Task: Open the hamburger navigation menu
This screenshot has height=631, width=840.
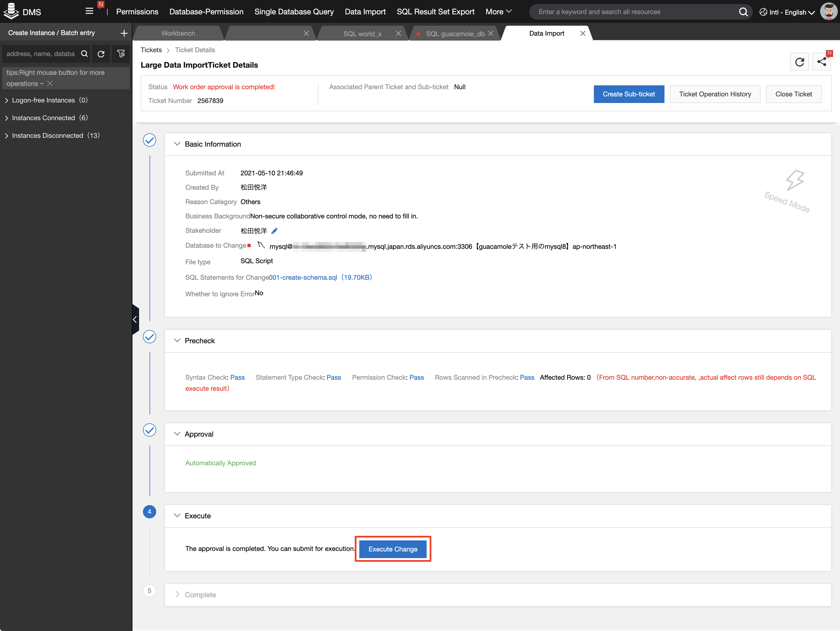Action: tap(89, 11)
